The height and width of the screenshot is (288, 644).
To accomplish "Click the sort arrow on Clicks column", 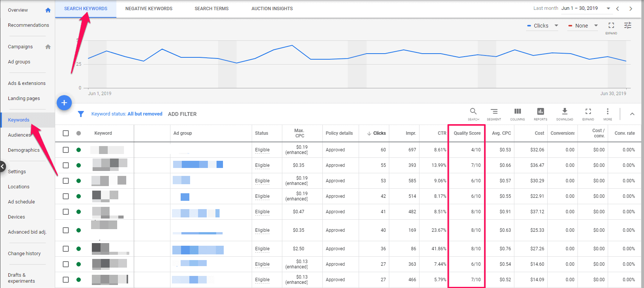I will click(369, 134).
